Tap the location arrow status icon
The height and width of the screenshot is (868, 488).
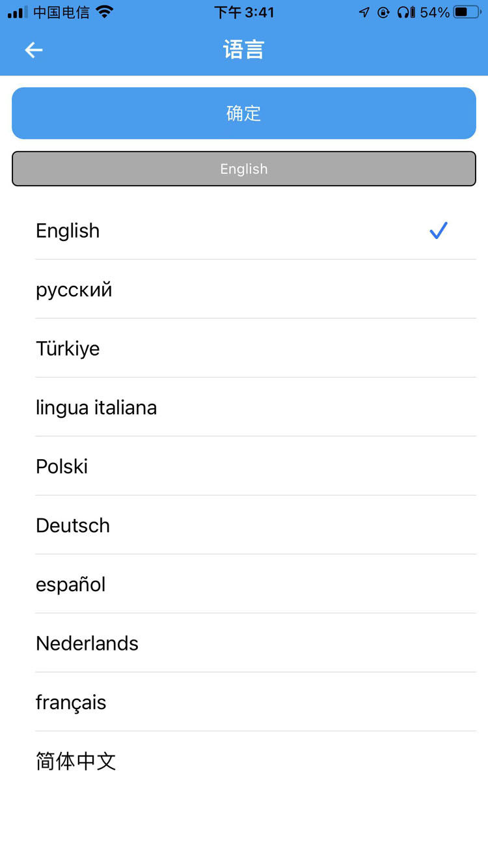click(364, 12)
